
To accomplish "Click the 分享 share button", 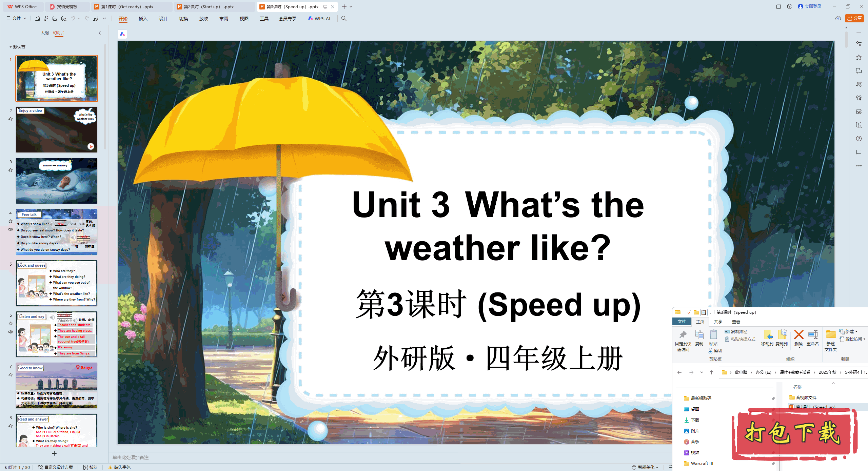I will point(854,18).
